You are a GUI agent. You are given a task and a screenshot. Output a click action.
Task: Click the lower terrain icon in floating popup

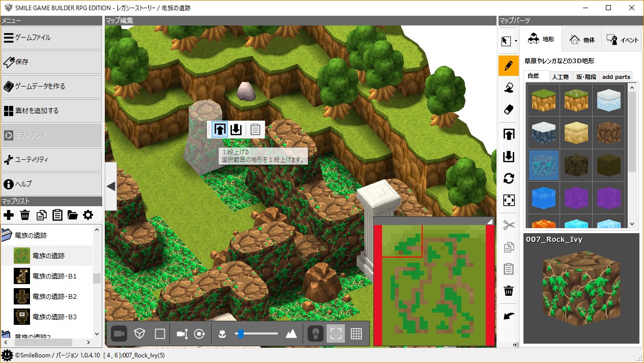tap(236, 129)
